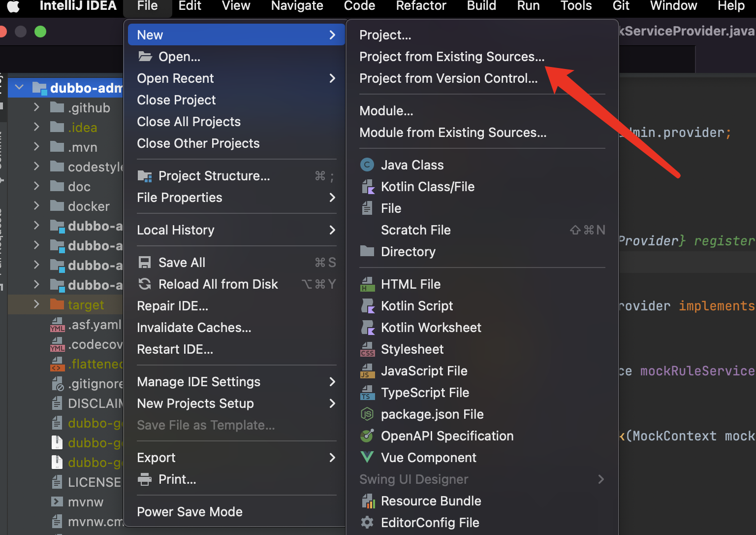Select Project from Existing Sources
Viewport: 756px width, 535px height.
[452, 57]
